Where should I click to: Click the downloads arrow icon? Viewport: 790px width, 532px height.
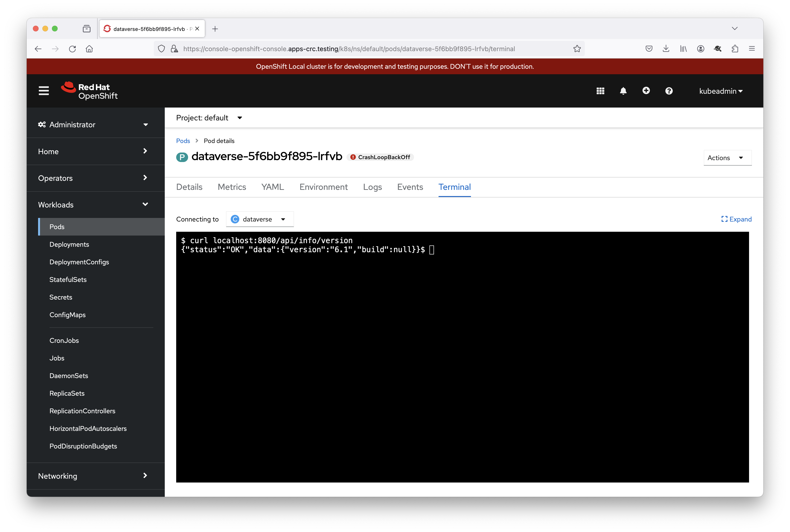point(666,49)
